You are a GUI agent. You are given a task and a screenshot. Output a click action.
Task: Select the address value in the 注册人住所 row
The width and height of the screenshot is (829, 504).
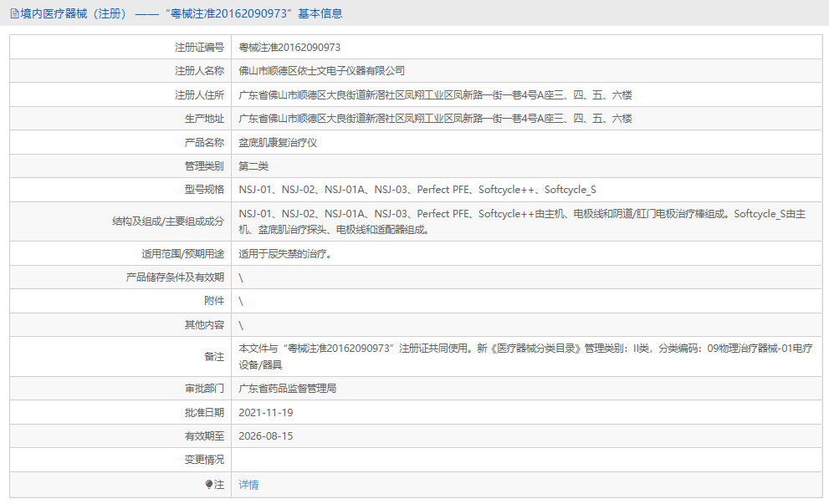pos(435,95)
